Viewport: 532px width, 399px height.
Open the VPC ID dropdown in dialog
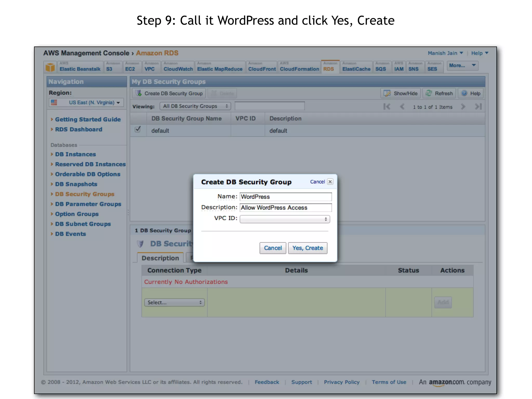pyautogui.click(x=285, y=219)
